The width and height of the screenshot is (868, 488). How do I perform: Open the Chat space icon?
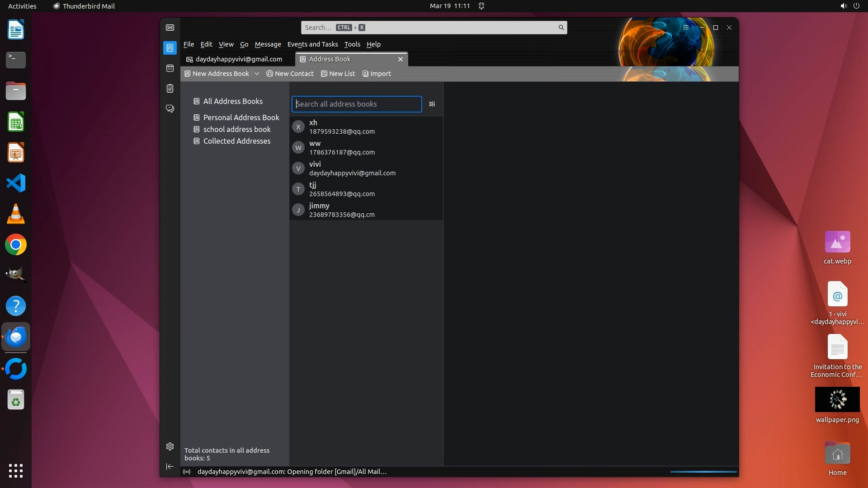click(170, 109)
